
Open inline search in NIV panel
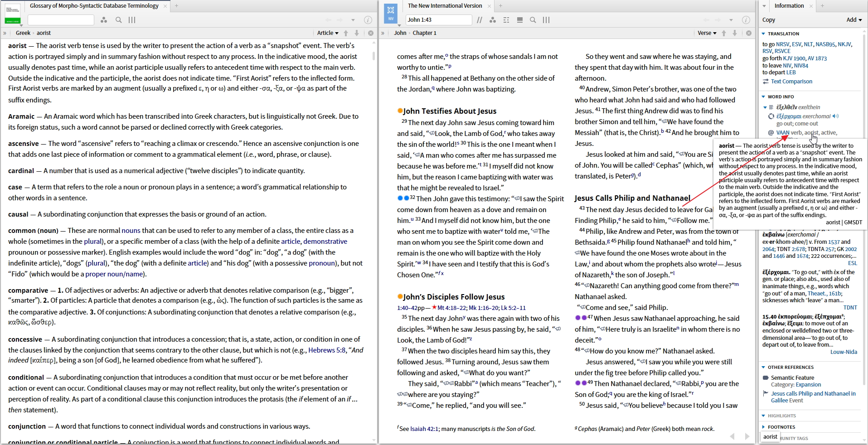[x=533, y=20]
